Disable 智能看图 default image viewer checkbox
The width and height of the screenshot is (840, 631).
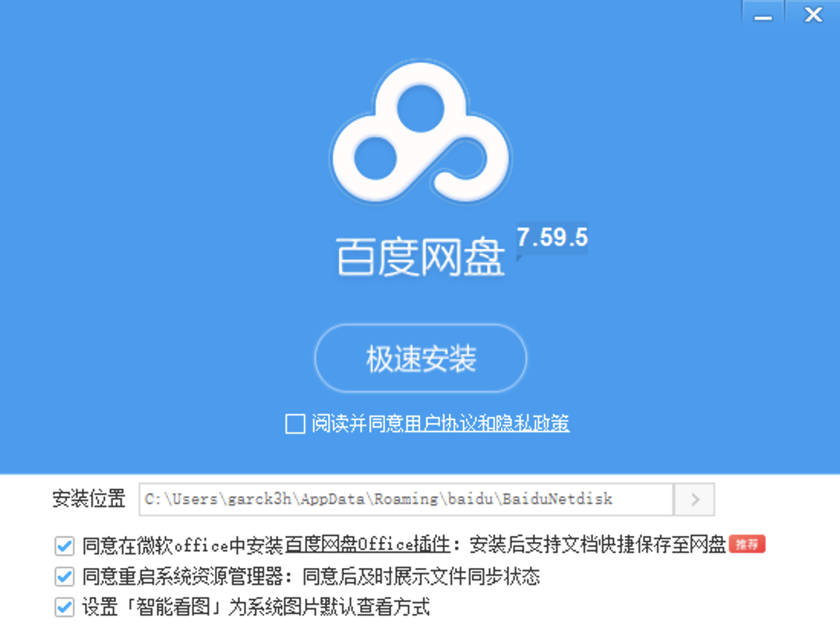[64, 608]
